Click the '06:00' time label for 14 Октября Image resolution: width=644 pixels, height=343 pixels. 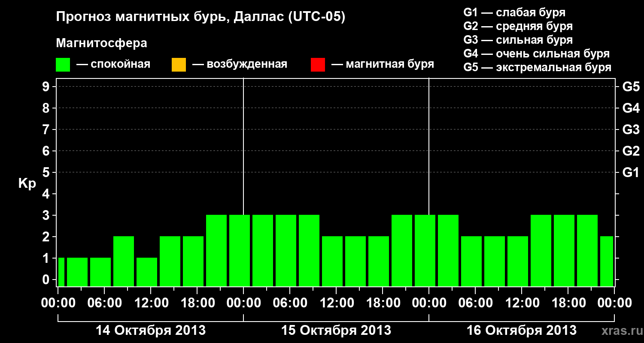[104, 303]
